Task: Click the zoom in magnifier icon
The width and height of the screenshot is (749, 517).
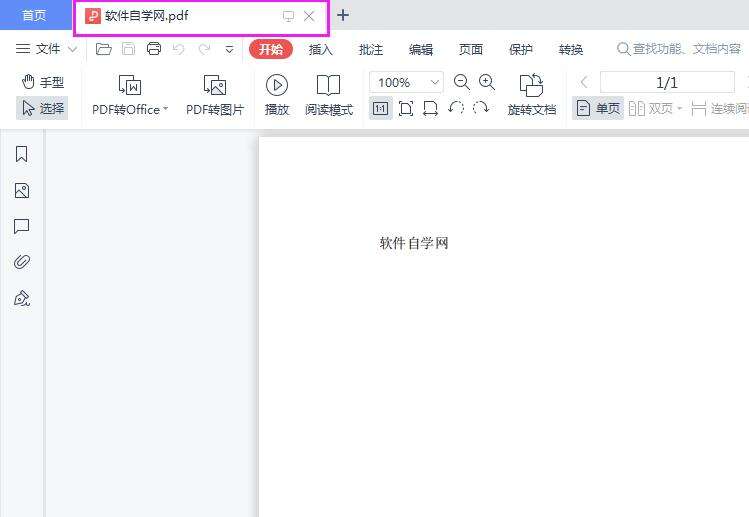Action: tap(487, 82)
